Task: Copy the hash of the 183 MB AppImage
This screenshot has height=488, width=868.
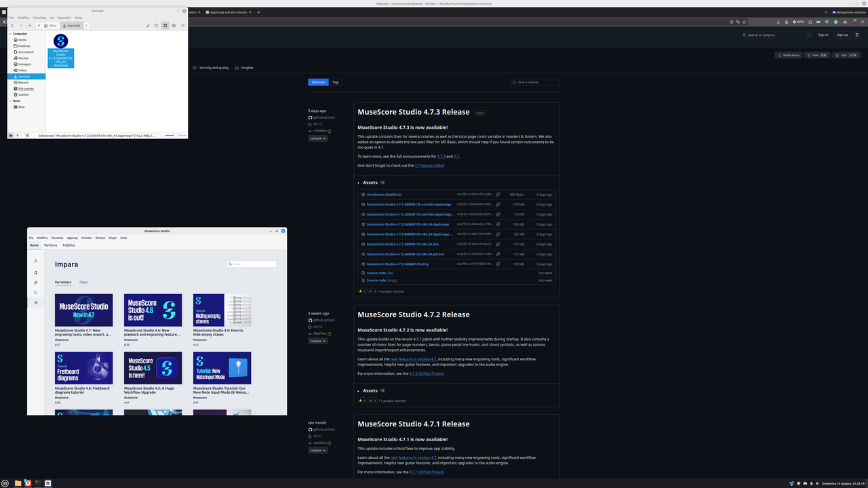Action: pos(498,224)
